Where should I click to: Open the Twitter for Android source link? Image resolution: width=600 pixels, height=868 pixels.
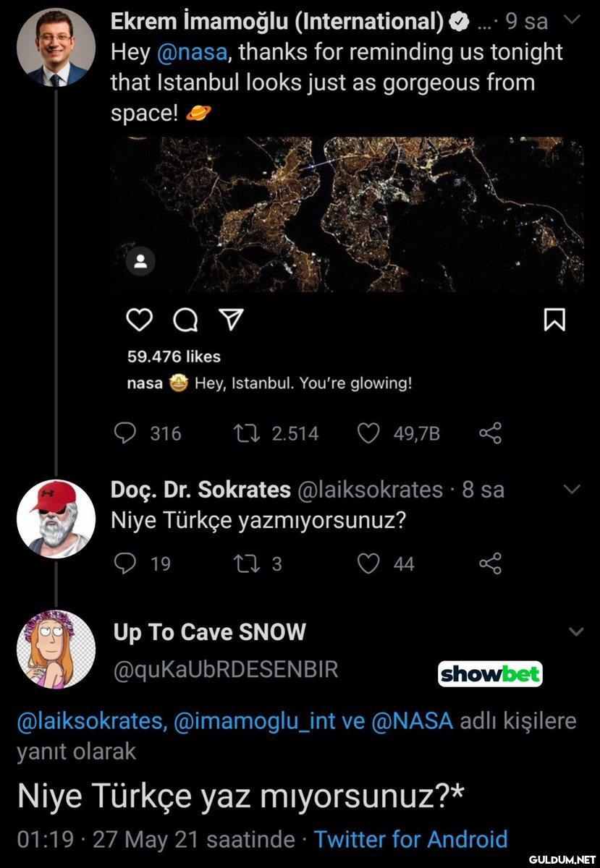pos(410,839)
